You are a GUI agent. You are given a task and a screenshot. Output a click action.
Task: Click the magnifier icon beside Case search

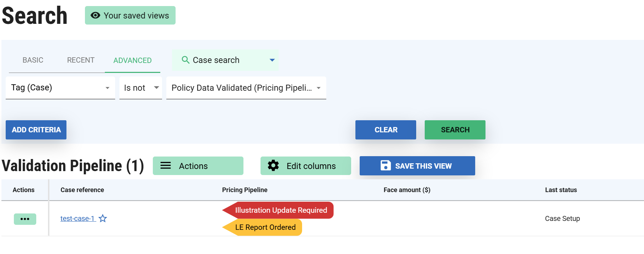[x=185, y=60]
